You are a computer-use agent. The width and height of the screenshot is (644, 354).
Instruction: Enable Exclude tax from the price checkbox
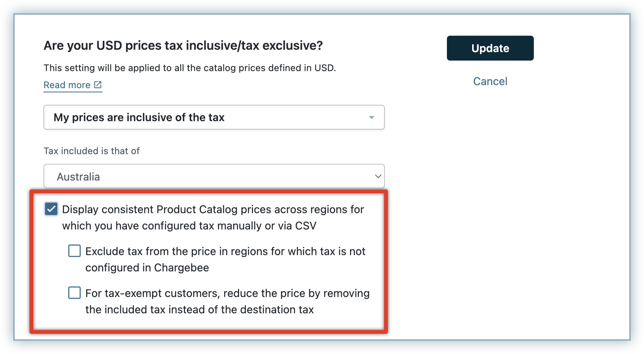(x=74, y=251)
